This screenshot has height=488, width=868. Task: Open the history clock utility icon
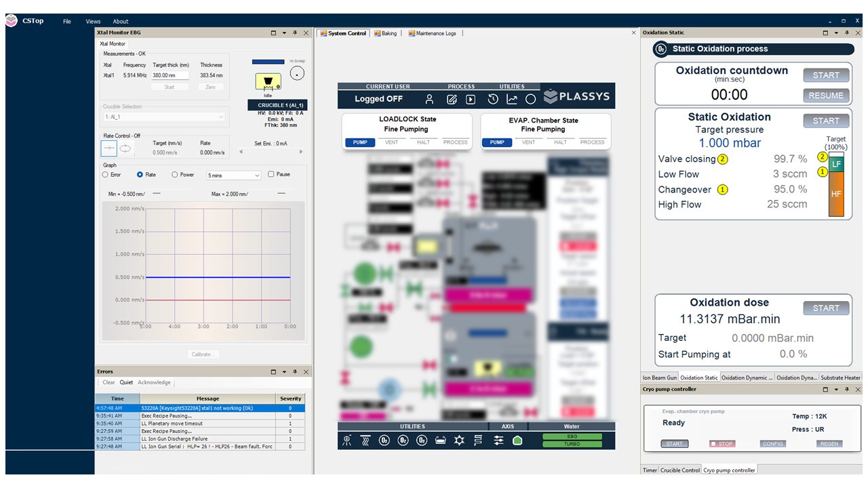pyautogui.click(x=493, y=100)
